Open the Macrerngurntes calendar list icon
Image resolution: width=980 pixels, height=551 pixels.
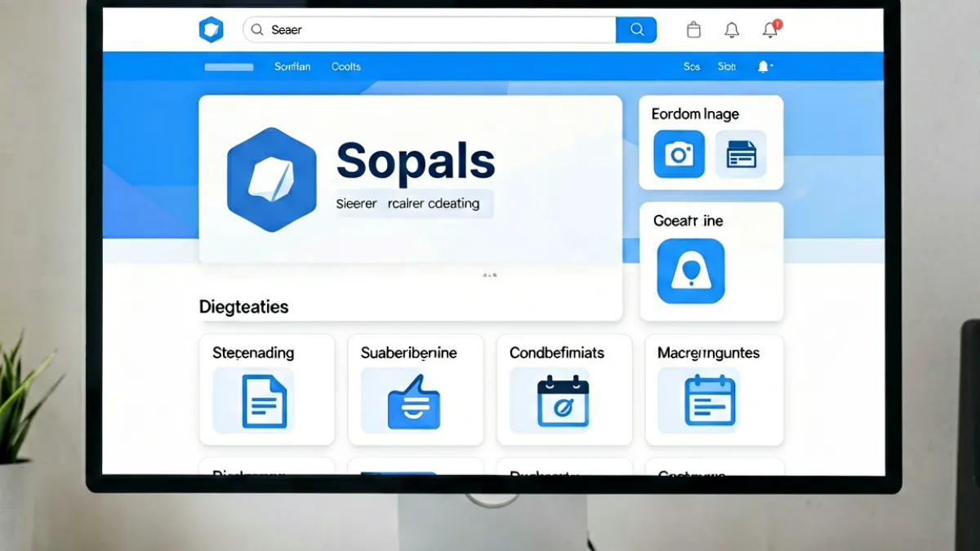point(710,400)
